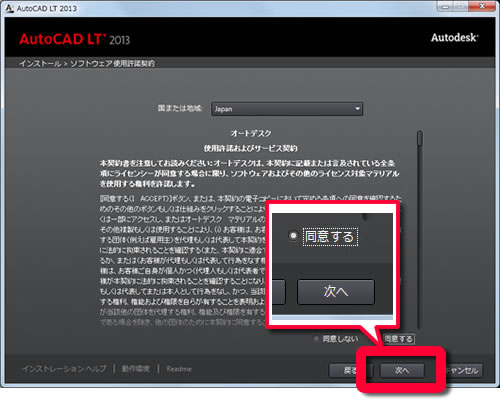This screenshot has width=500, height=400.
Task: Click the AutoCAD LT 2013 product logo
Action: (75, 39)
